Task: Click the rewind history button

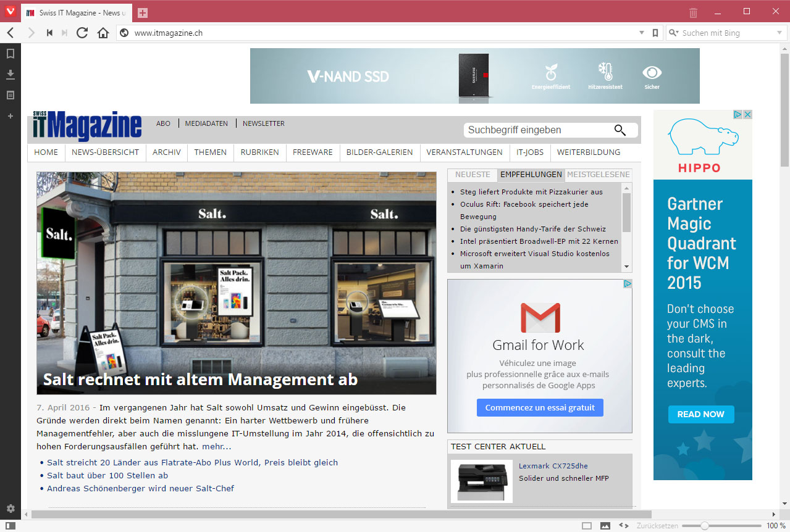Action: point(49,33)
